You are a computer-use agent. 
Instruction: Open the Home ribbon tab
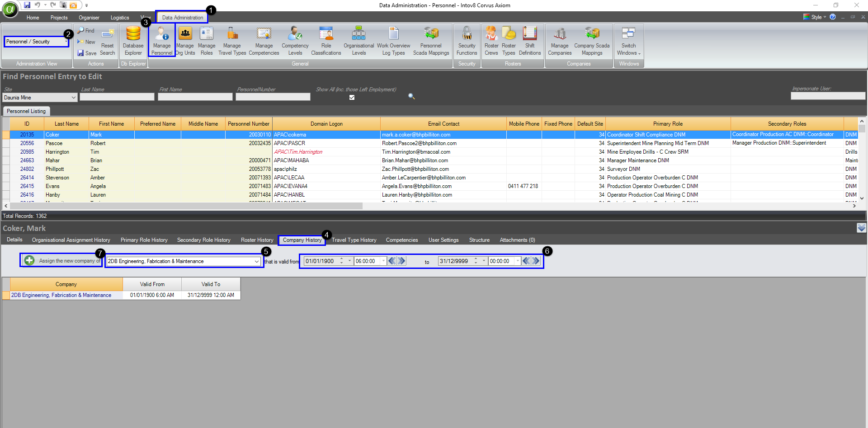point(33,18)
